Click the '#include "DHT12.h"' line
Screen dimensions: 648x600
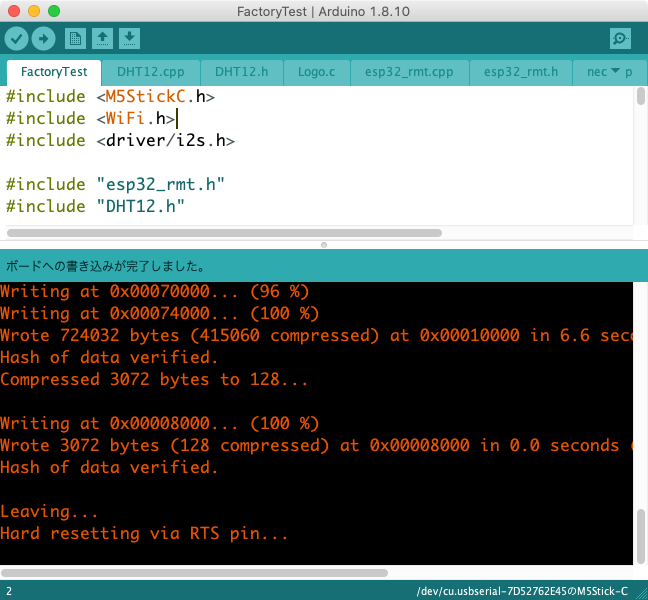point(95,206)
